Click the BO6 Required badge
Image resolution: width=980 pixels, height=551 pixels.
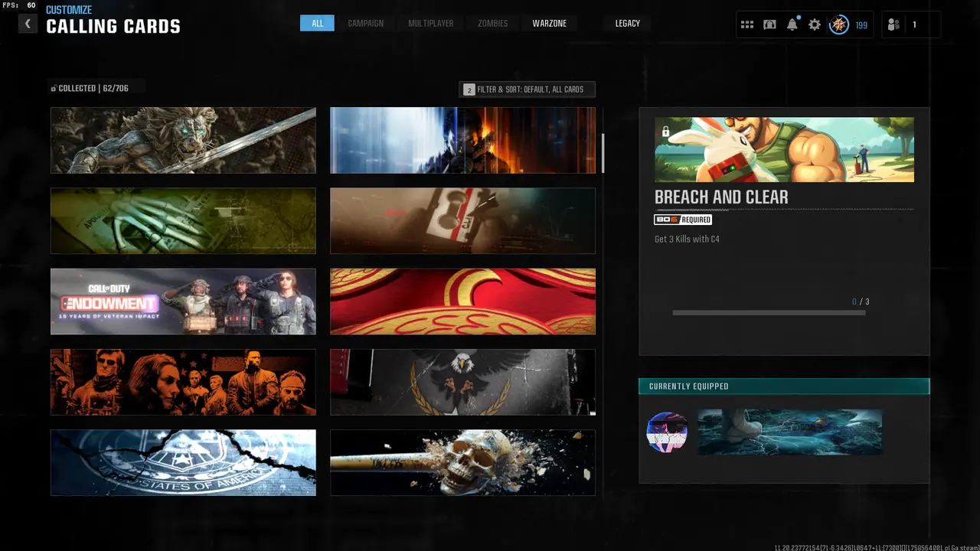tap(683, 220)
